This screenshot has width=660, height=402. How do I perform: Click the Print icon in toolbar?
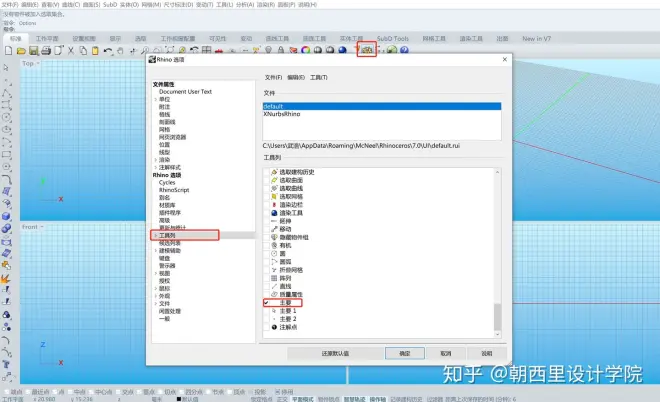tap(46, 51)
